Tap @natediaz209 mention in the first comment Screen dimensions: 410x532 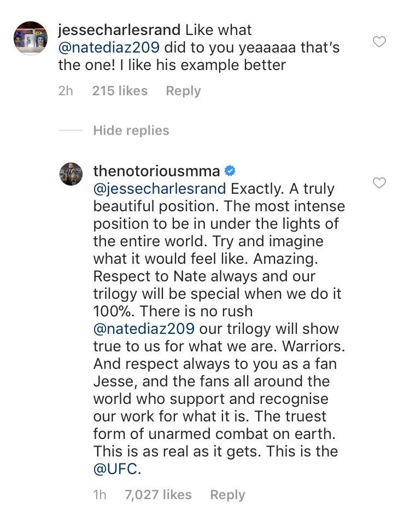(x=109, y=47)
